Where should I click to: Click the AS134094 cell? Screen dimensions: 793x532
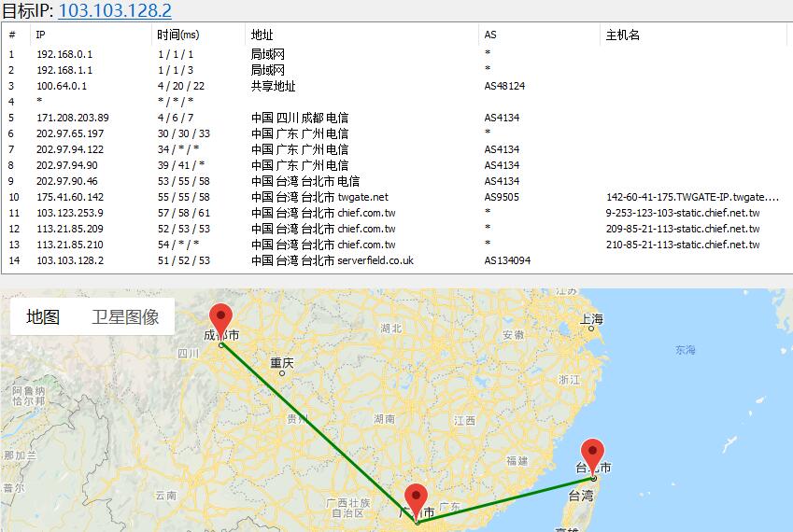507,260
